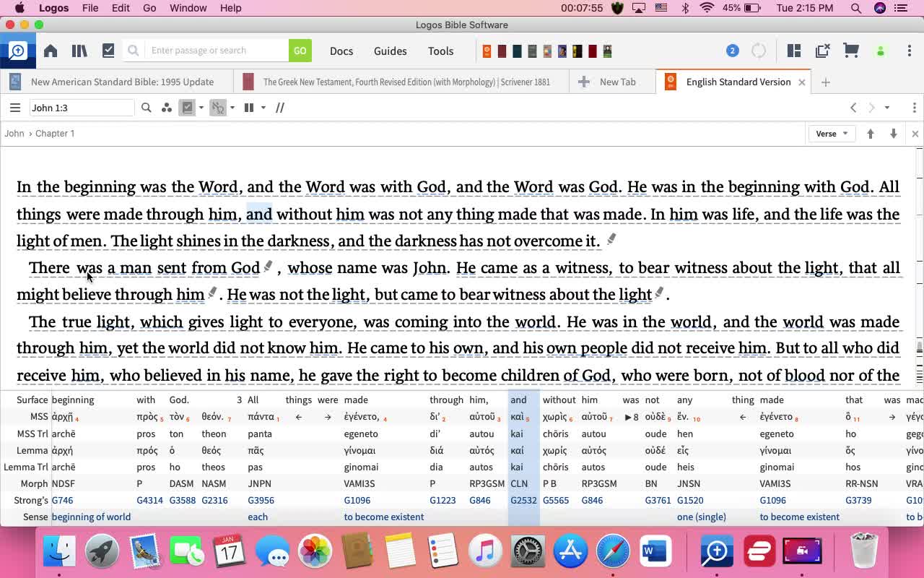Open the green user account icon

click(881, 51)
